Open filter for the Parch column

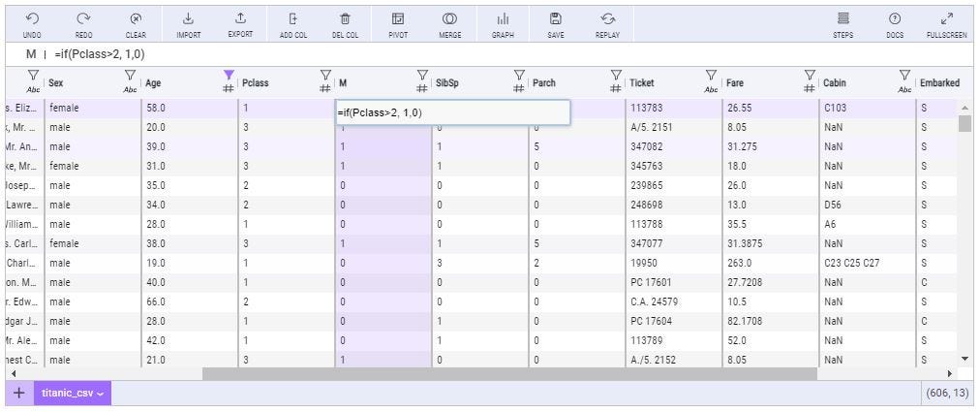[x=616, y=76]
